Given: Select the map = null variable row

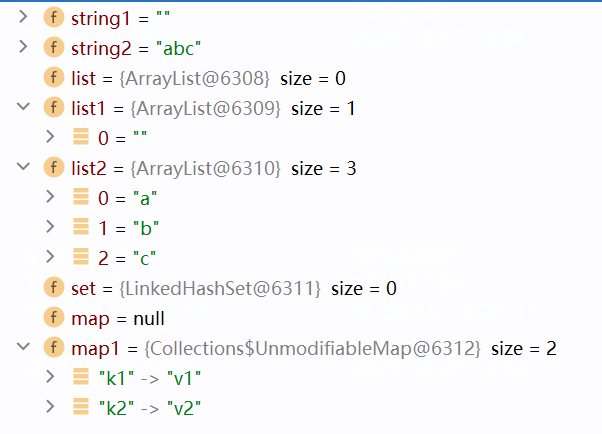Looking at the screenshot, I should pos(118,318).
